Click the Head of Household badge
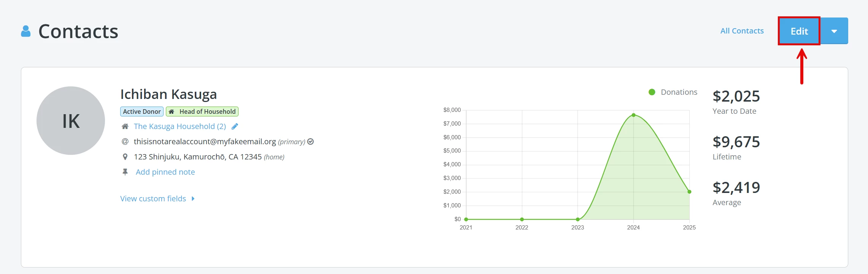The image size is (868, 274). [x=202, y=112]
